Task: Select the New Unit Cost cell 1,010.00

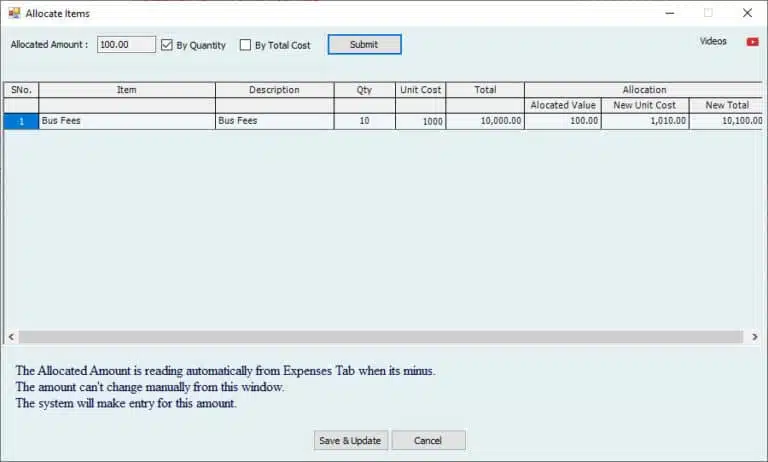Action: point(644,121)
